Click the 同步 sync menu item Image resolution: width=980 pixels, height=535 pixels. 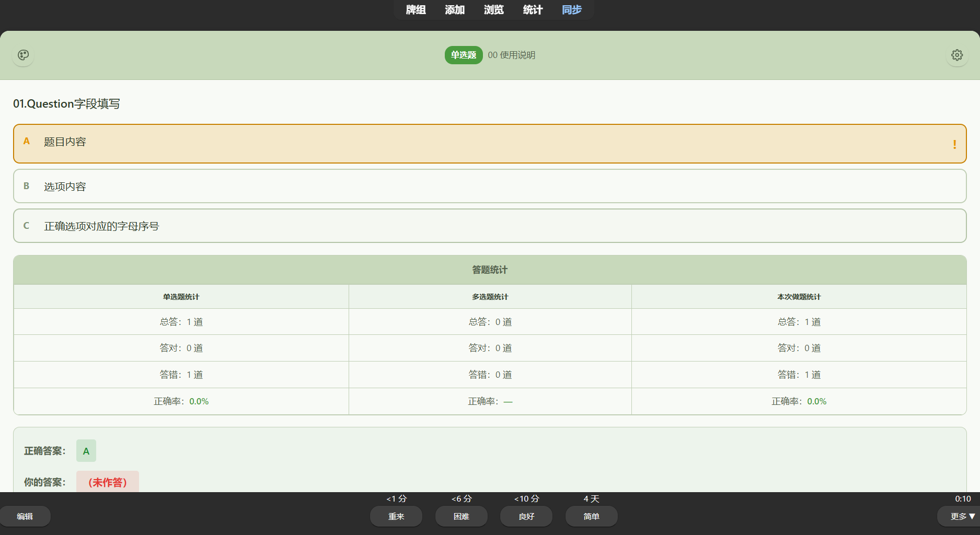coord(572,10)
